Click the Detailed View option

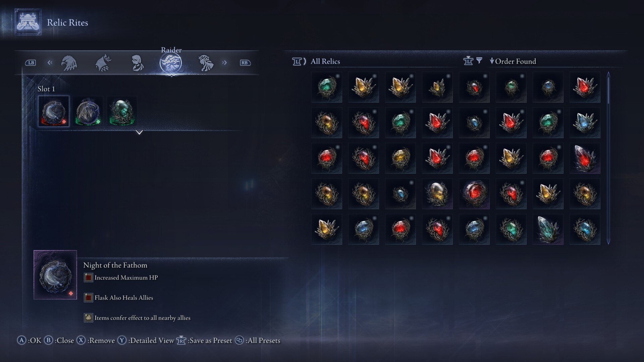click(x=146, y=341)
